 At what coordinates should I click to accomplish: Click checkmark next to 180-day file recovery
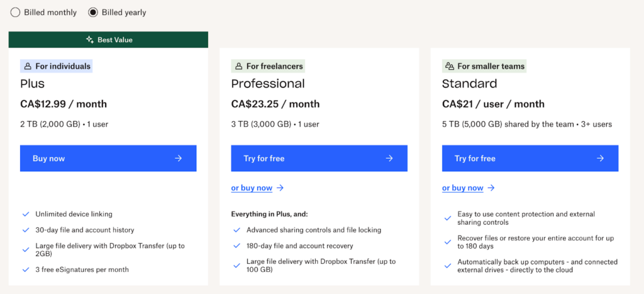click(237, 246)
